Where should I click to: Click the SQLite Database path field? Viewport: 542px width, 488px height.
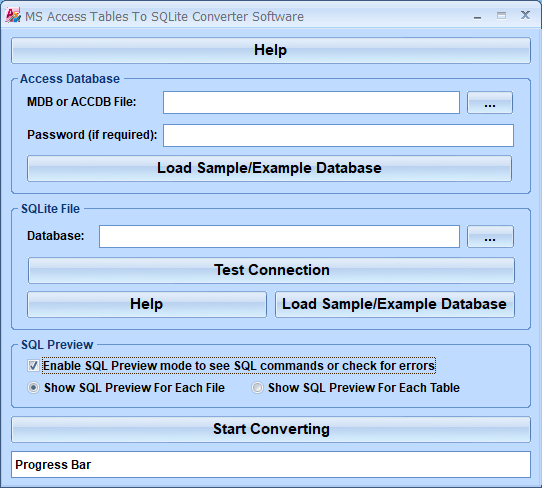coord(279,236)
